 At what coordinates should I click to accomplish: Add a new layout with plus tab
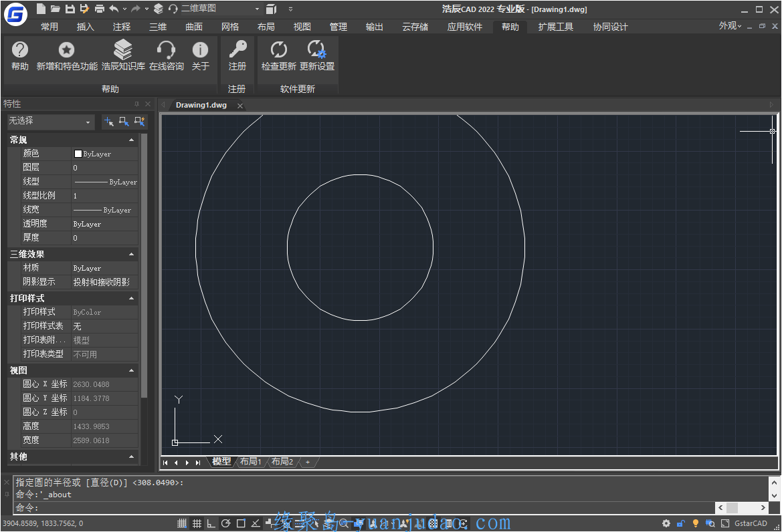(x=308, y=462)
